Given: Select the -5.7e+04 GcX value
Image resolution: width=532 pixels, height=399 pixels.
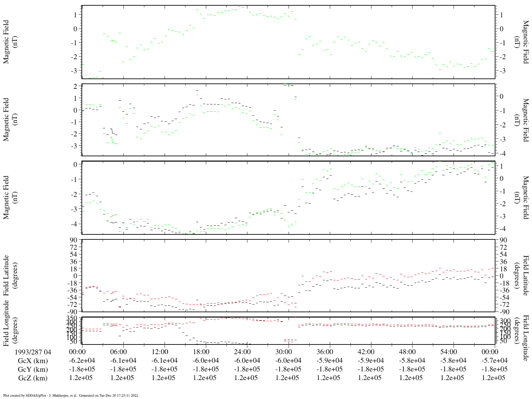Looking at the screenshot, I should [494, 361].
